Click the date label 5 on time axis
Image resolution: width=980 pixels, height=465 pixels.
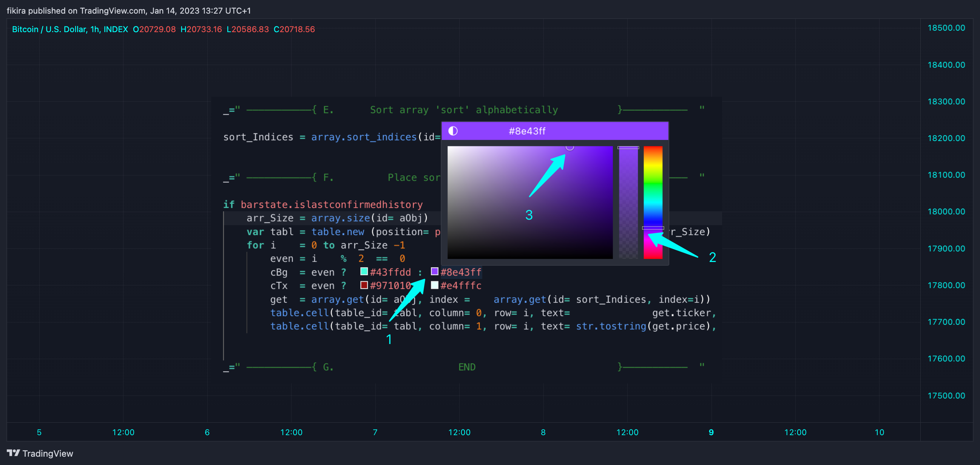39,432
